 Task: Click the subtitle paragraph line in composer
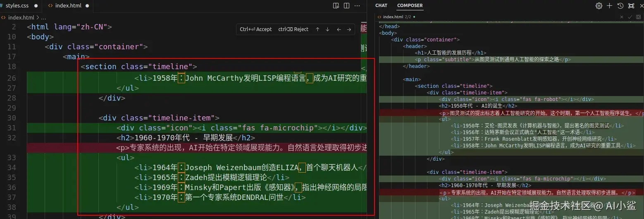(x=493, y=60)
